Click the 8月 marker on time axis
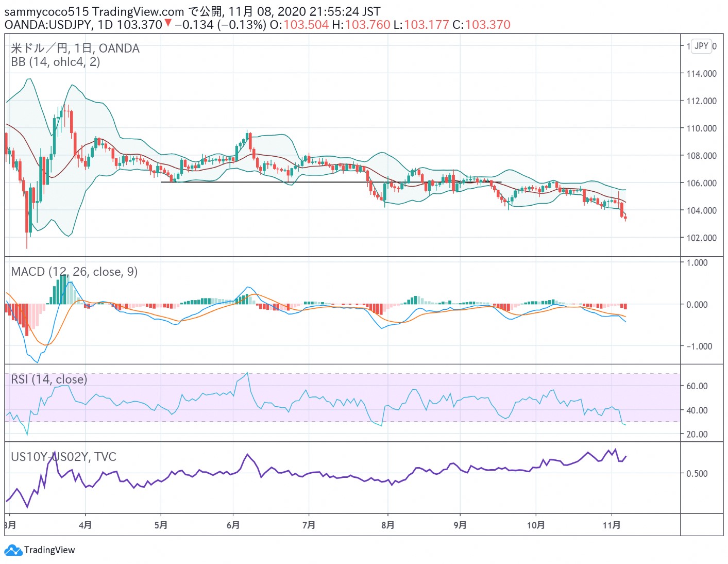 [388, 525]
